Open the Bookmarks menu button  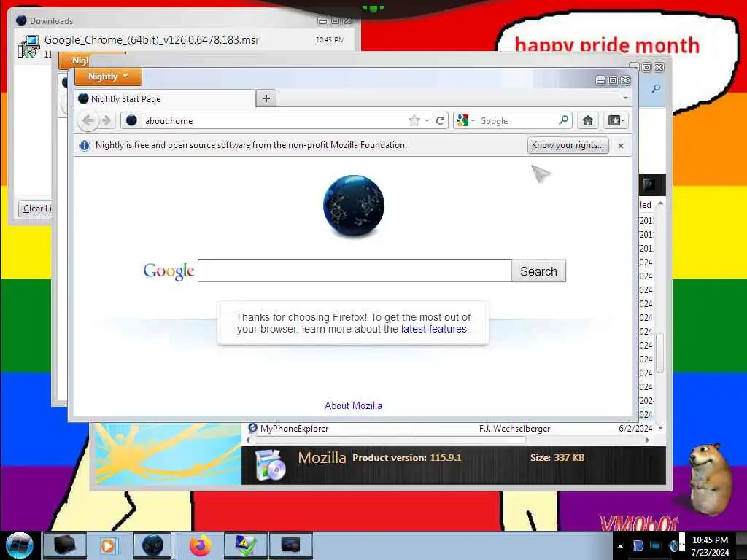[x=616, y=120]
